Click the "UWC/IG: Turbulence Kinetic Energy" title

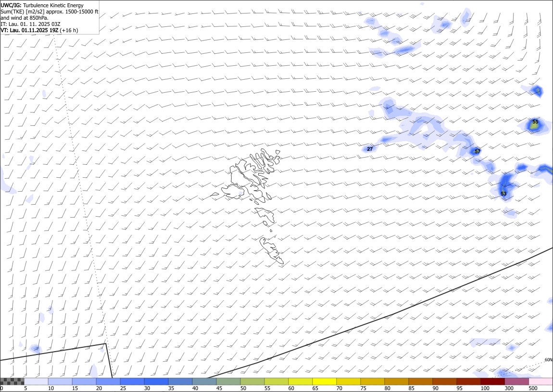pos(42,5)
